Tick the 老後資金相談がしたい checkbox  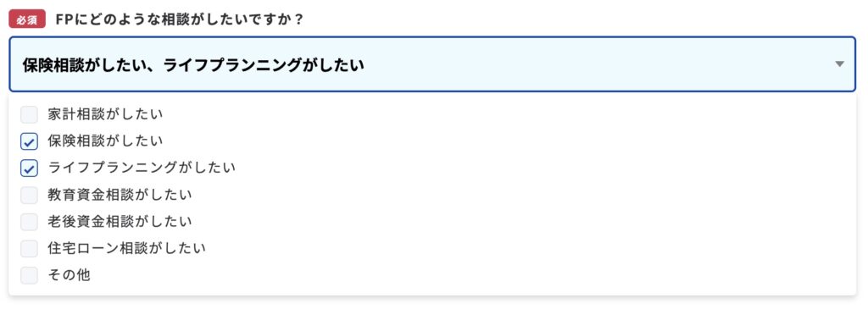pos(30,222)
